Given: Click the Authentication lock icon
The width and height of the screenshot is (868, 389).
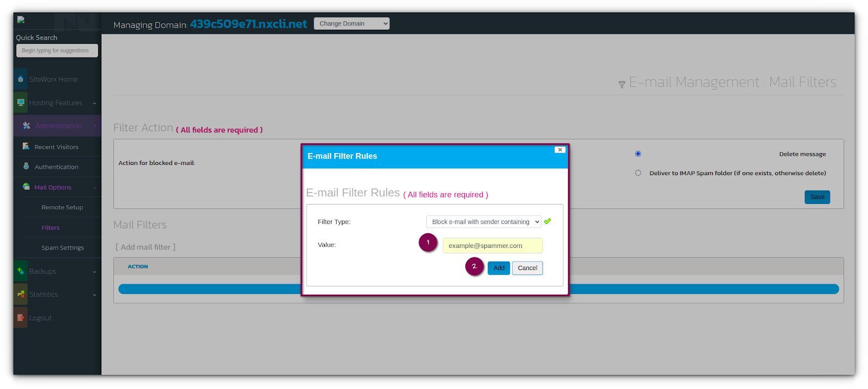Looking at the screenshot, I should coord(26,167).
